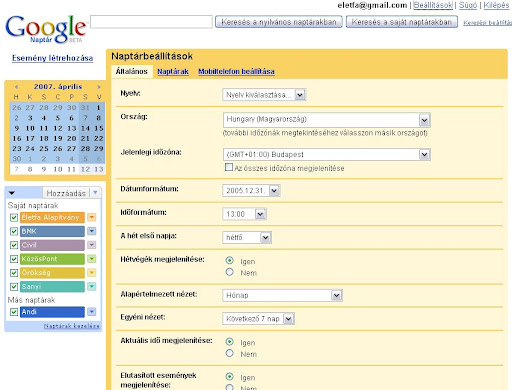Viewport: 512px width, 390px height.
Task: Select Igen for Elutasított események megjelenítése
Action: coord(229,376)
